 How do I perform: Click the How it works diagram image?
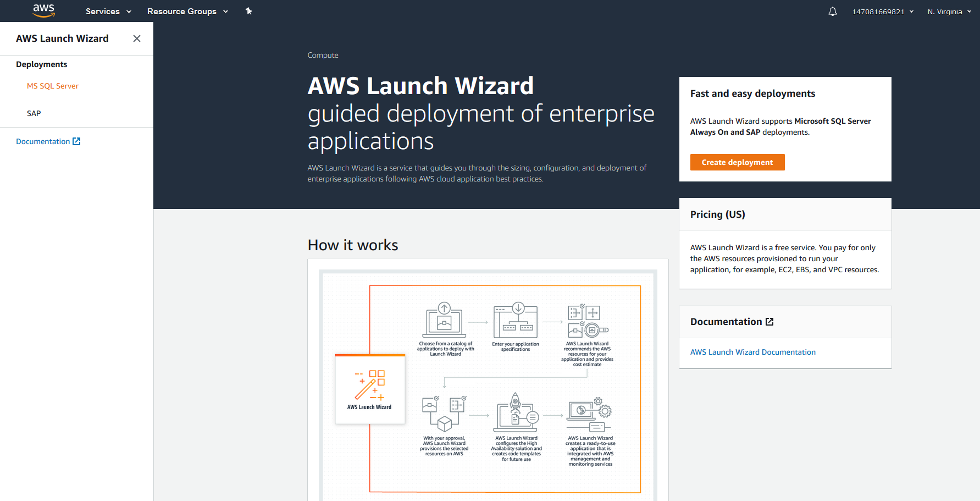[x=488, y=387]
